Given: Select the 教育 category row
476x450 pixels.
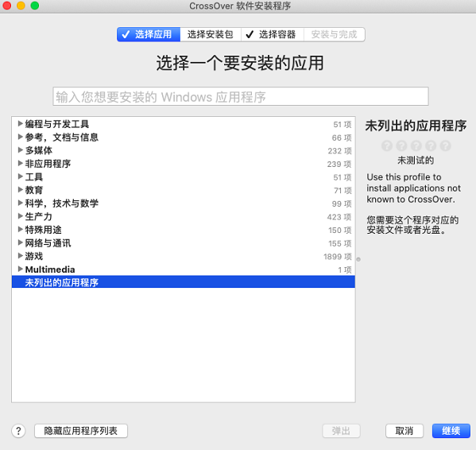Looking at the screenshot, I should click(184, 190).
